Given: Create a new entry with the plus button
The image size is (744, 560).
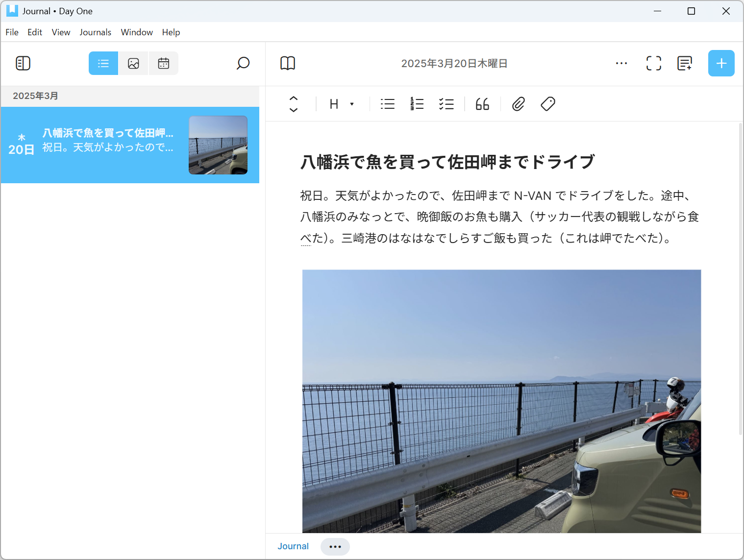Looking at the screenshot, I should (721, 63).
